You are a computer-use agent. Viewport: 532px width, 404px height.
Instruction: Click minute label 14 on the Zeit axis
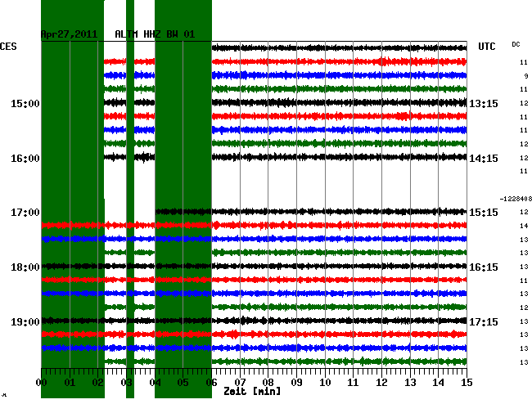tap(439, 383)
